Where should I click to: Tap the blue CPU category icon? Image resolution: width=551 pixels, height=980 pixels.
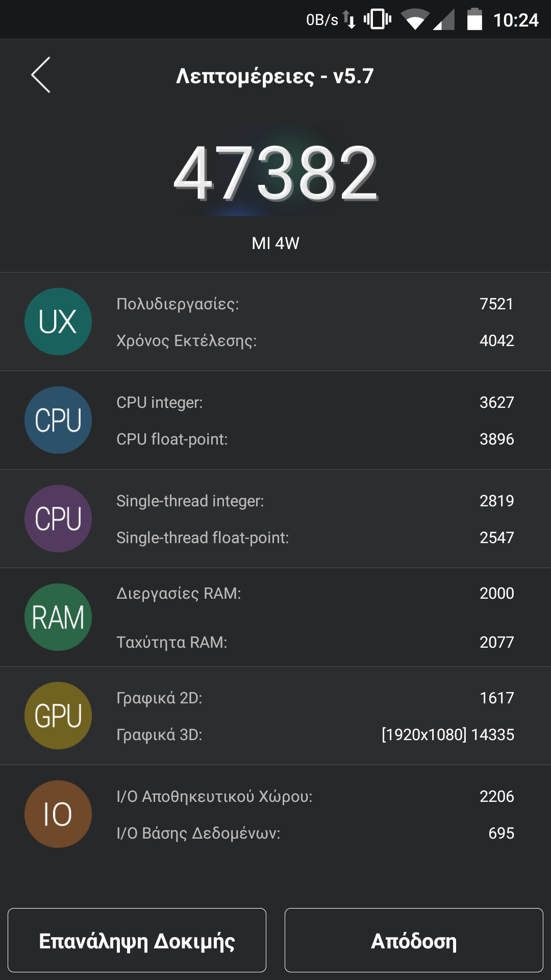coord(58,420)
